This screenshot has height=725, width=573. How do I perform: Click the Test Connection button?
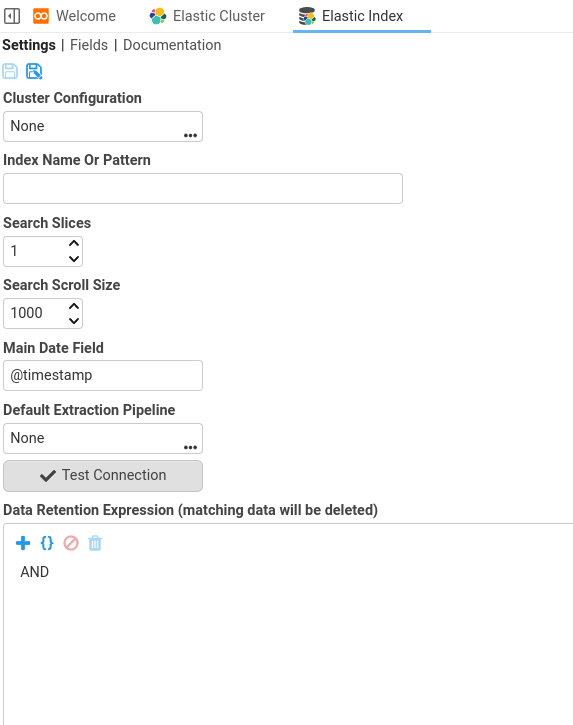click(x=103, y=476)
